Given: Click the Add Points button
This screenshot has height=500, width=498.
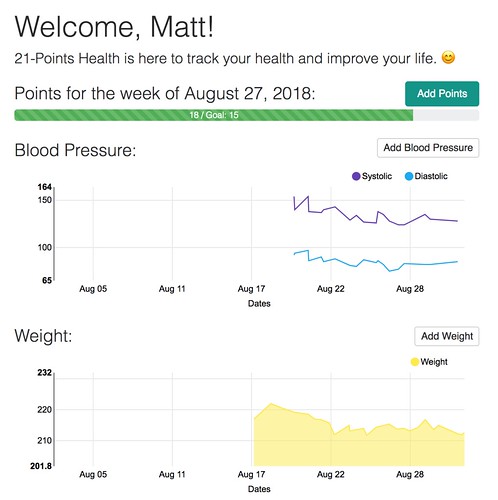Looking at the screenshot, I should tap(442, 94).
